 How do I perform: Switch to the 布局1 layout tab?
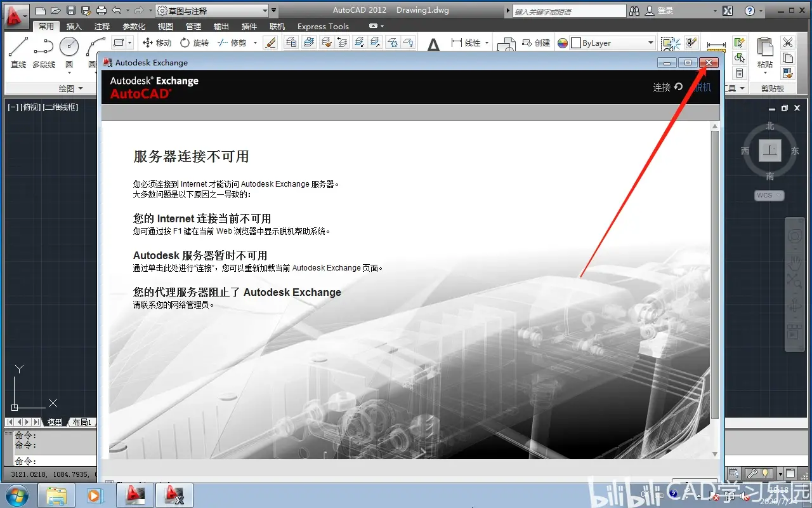[x=82, y=422]
